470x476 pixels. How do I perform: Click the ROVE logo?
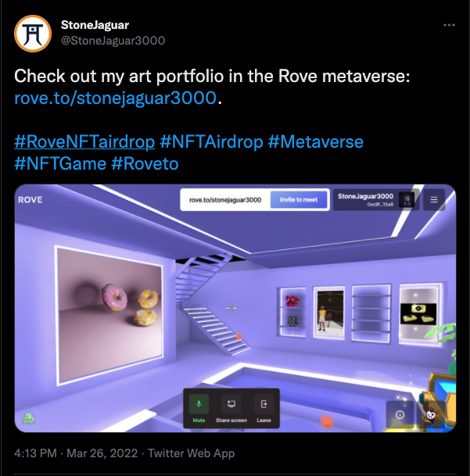30,200
